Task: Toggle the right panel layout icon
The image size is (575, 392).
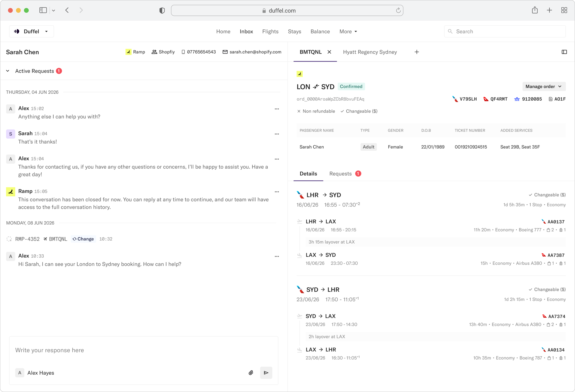Action: coord(564,52)
